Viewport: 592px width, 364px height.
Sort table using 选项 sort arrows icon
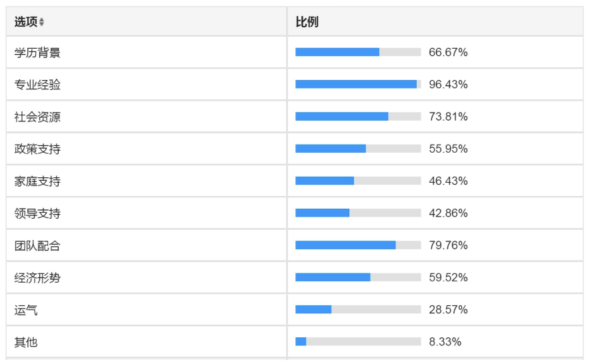pos(41,22)
